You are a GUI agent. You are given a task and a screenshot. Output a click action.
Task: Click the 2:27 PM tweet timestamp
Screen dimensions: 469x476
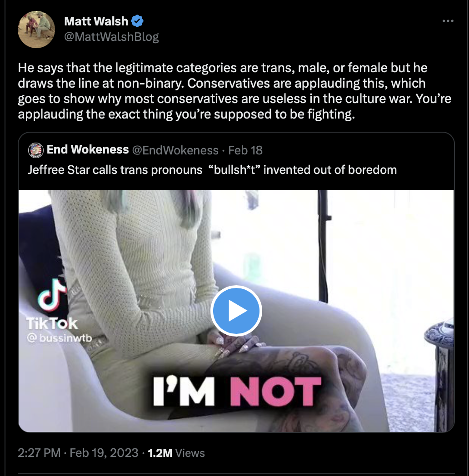click(x=39, y=453)
